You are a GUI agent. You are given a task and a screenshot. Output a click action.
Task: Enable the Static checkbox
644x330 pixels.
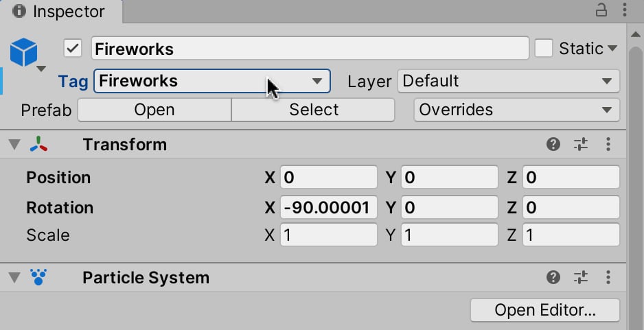543,49
